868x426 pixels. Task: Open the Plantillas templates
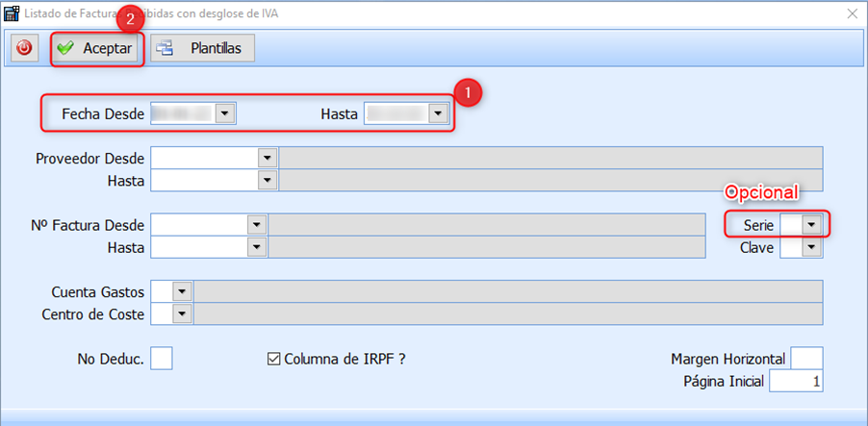pos(203,48)
